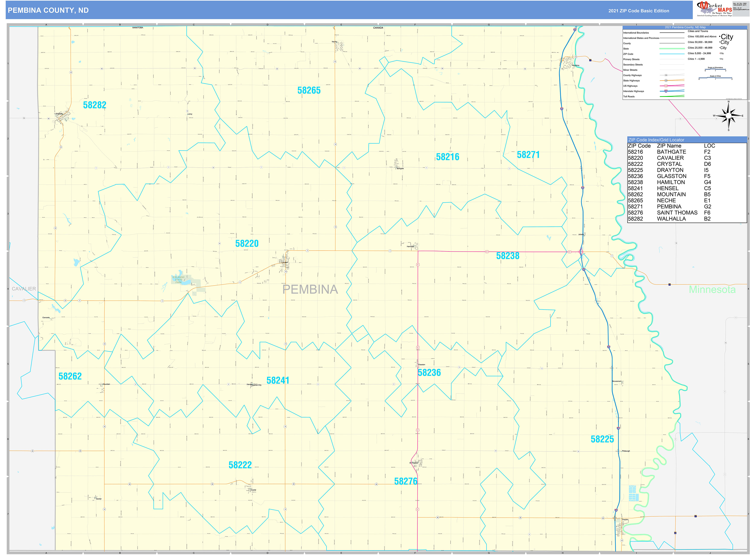Screen dimensions: 756x555
Task: Click the 58271 ZIP label on the map
Action: click(x=528, y=155)
